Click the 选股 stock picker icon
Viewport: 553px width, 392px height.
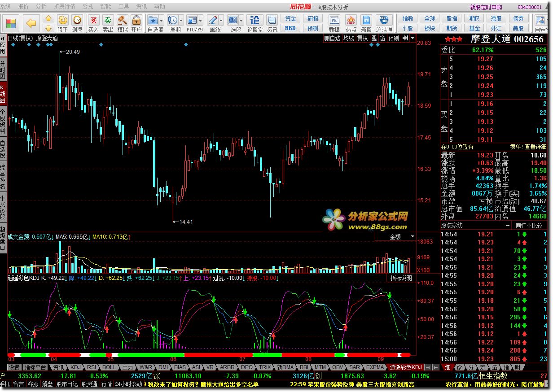coord(233,20)
